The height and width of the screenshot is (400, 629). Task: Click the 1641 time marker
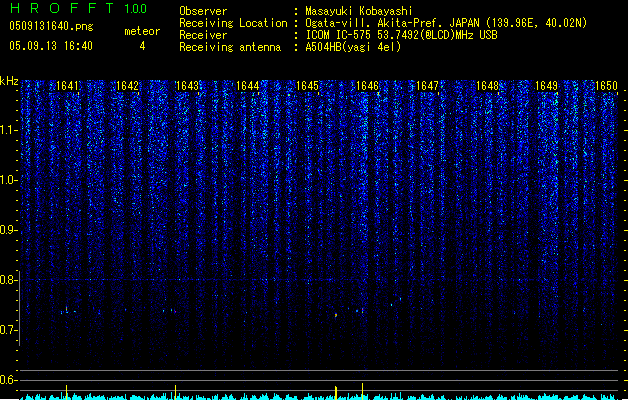click(67, 85)
